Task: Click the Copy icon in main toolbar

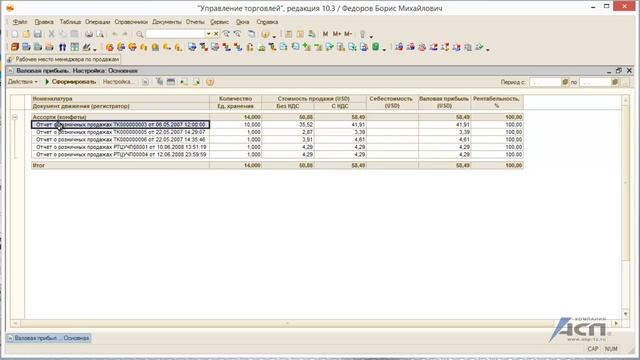Action: pos(63,34)
